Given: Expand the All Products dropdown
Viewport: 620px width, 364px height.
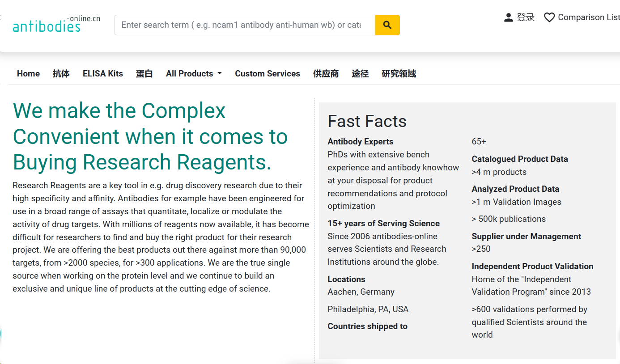Looking at the screenshot, I should click(194, 74).
